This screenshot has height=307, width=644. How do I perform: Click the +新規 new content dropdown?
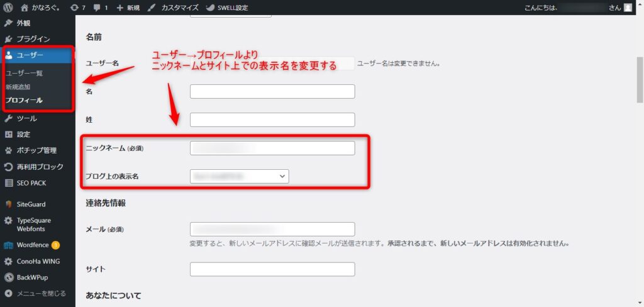click(128, 8)
